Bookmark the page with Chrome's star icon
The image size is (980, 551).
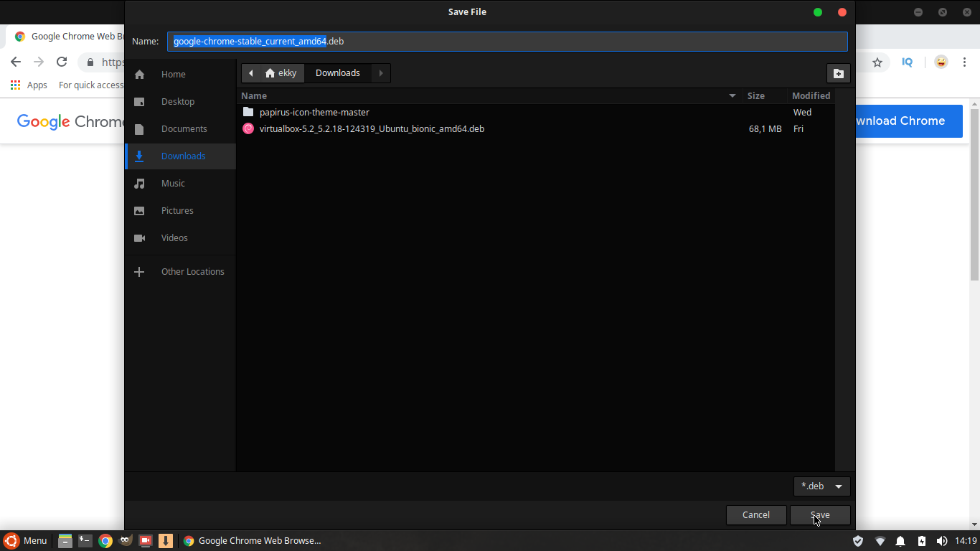(x=877, y=62)
